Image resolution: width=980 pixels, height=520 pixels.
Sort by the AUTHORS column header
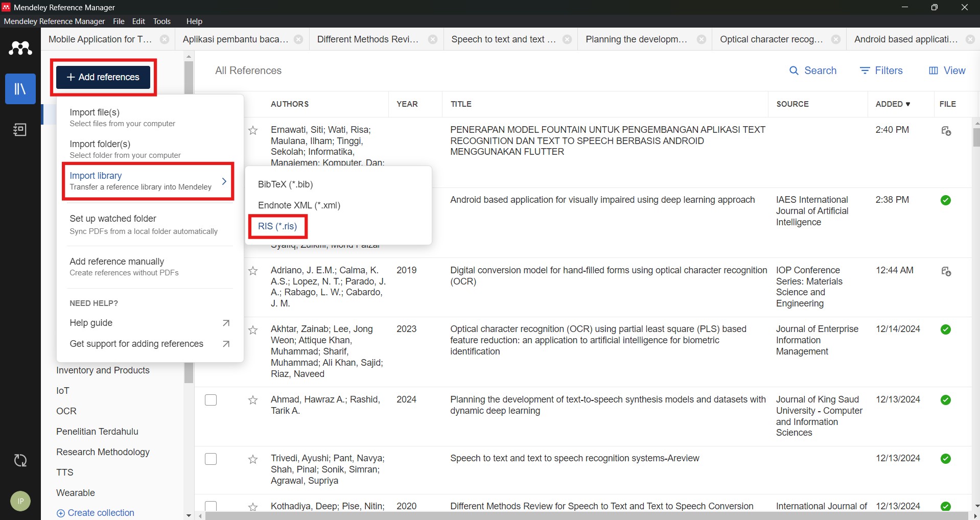point(290,104)
